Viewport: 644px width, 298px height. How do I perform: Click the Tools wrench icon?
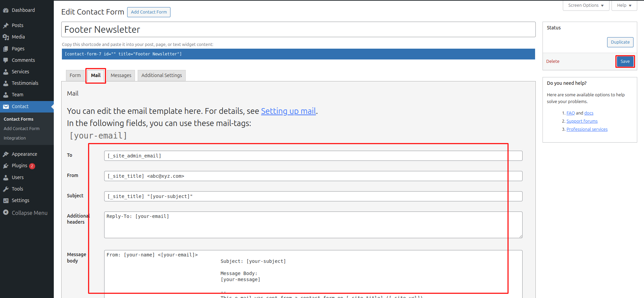(6, 189)
